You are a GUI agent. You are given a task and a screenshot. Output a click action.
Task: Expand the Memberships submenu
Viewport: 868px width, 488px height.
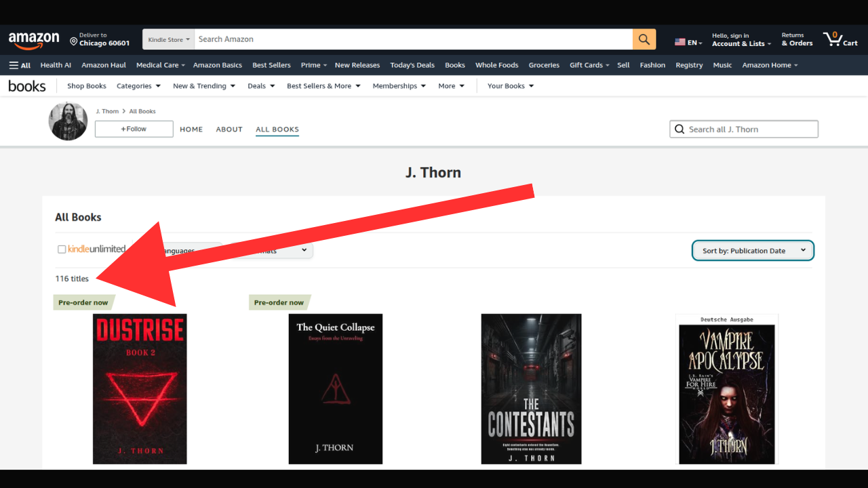[x=399, y=86]
